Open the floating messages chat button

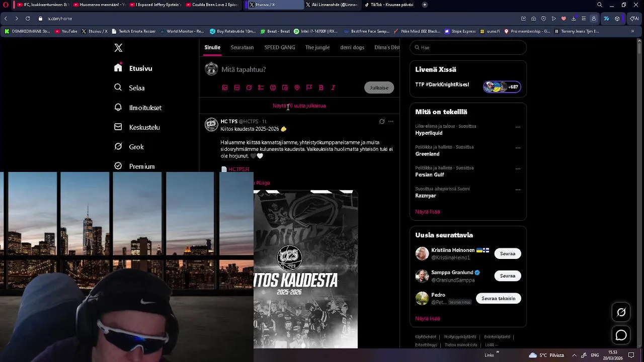[621, 335]
